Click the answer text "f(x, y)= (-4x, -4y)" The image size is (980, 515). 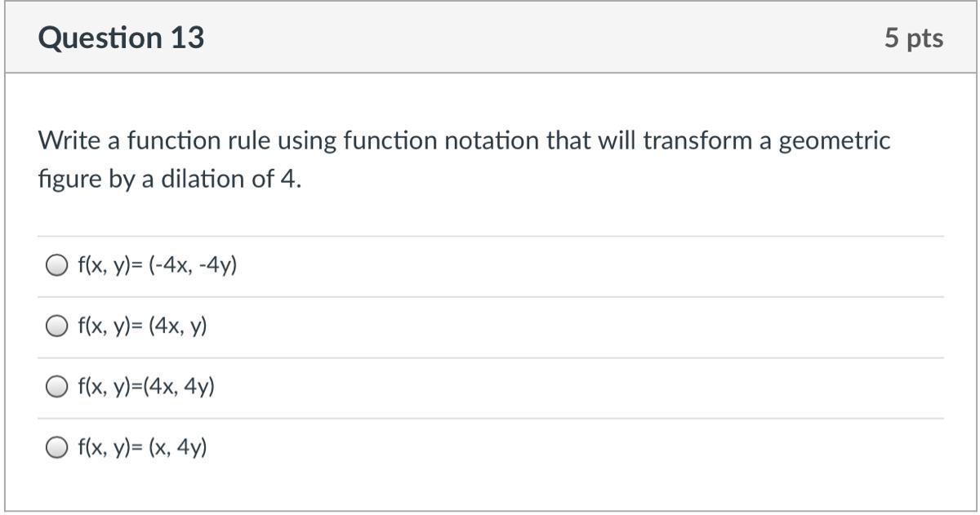click(157, 266)
